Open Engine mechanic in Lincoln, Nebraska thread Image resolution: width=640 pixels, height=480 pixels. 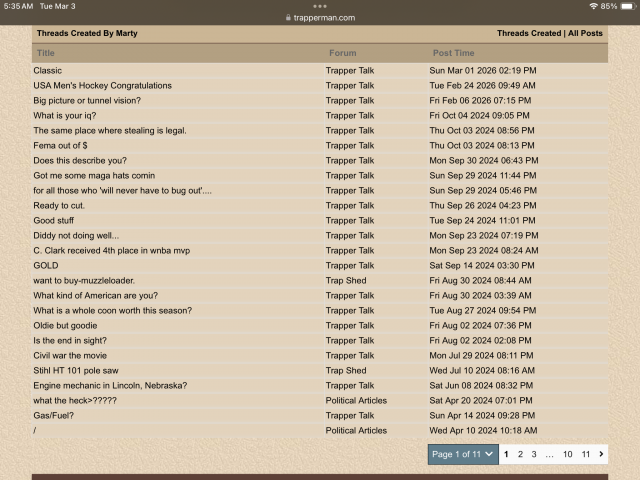coord(110,386)
